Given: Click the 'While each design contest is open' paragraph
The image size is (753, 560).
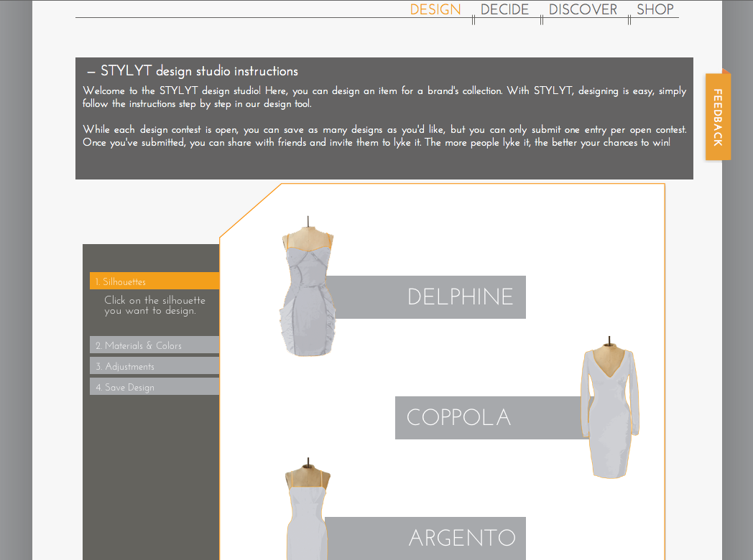Looking at the screenshot, I should (384, 136).
